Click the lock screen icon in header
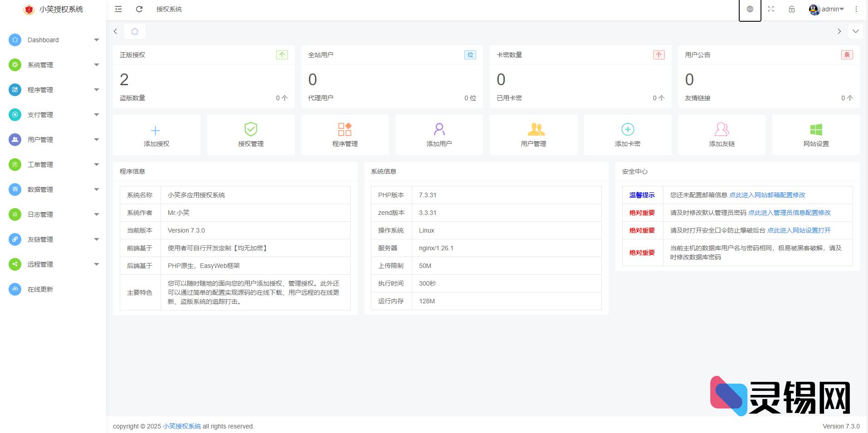 coord(792,9)
